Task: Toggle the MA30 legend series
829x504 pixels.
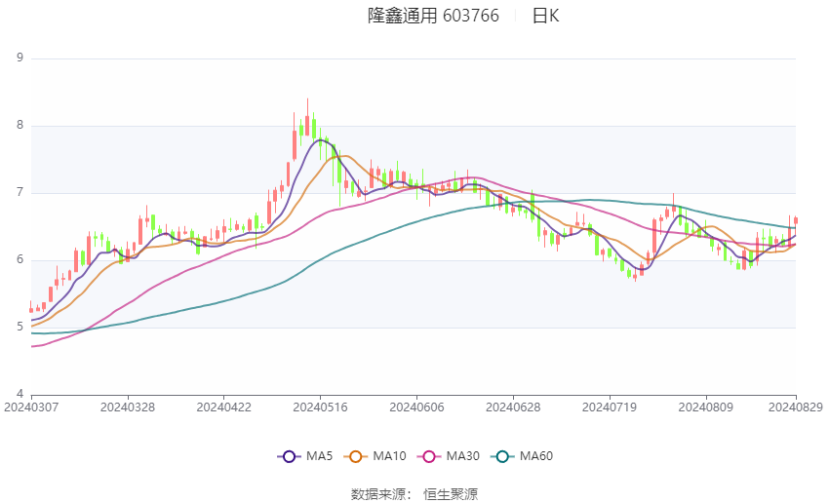Action: point(449,456)
